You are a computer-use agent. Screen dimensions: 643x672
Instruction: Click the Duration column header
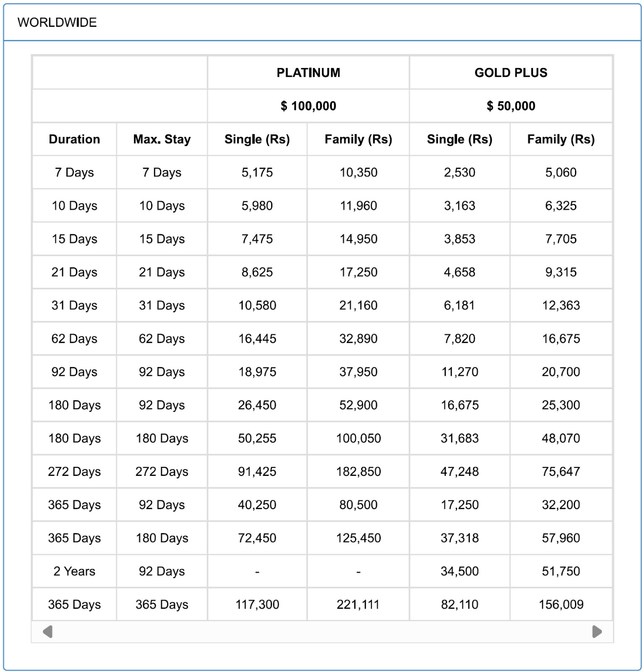click(x=74, y=139)
